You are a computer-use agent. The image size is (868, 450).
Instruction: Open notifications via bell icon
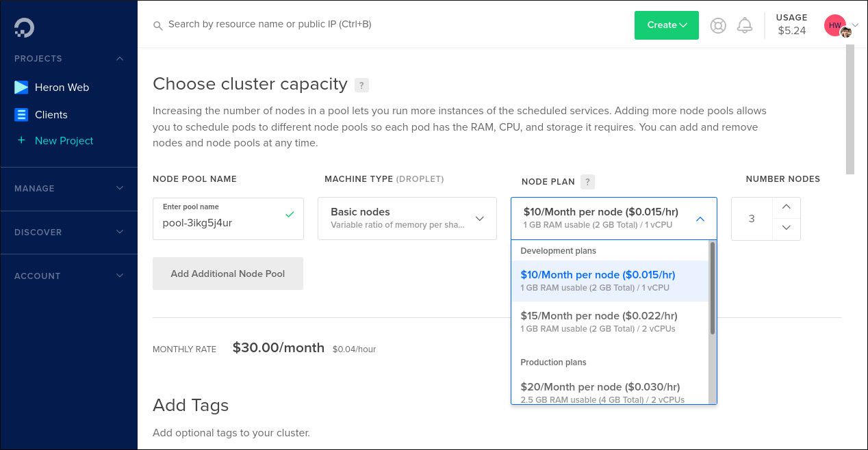coord(745,25)
